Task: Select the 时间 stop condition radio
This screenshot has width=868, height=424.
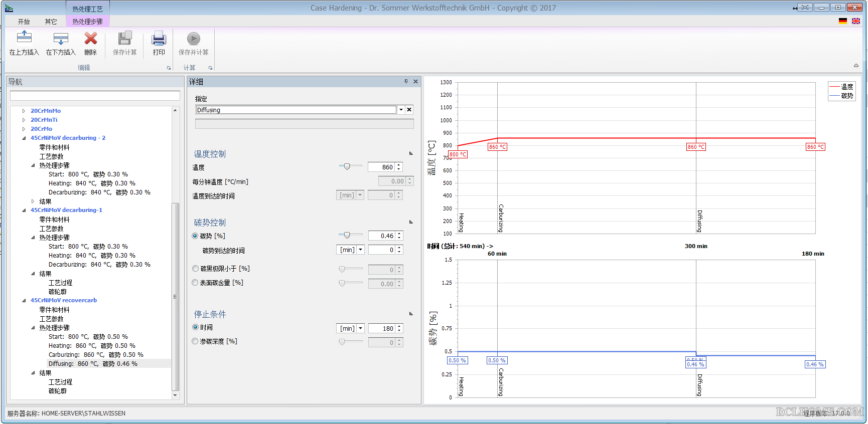Action: point(195,327)
